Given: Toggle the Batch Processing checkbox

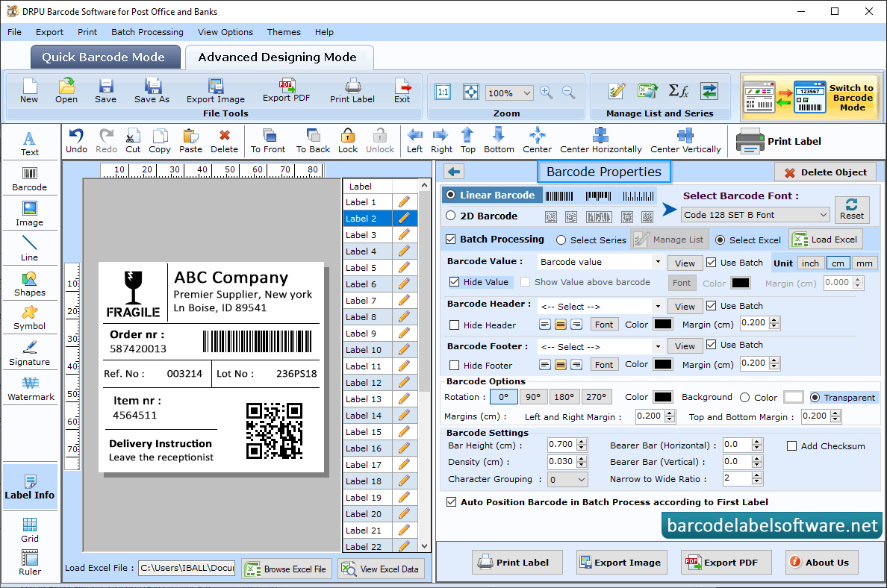Looking at the screenshot, I should click(x=451, y=240).
